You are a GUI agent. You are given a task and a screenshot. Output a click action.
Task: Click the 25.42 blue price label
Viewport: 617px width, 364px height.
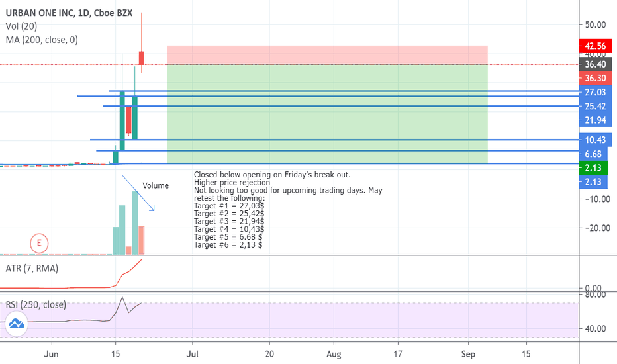coord(595,107)
